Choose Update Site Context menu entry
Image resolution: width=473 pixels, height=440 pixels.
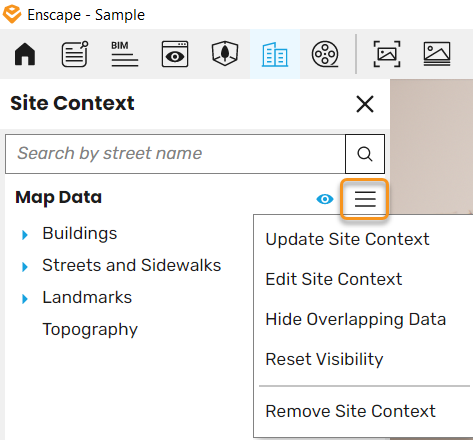(x=347, y=239)
